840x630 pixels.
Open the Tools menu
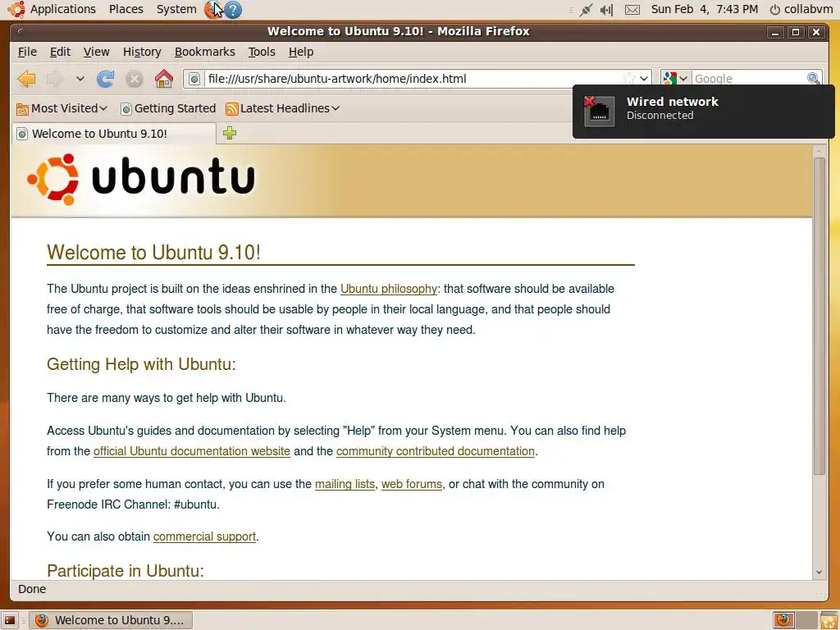tap(262, 52)
